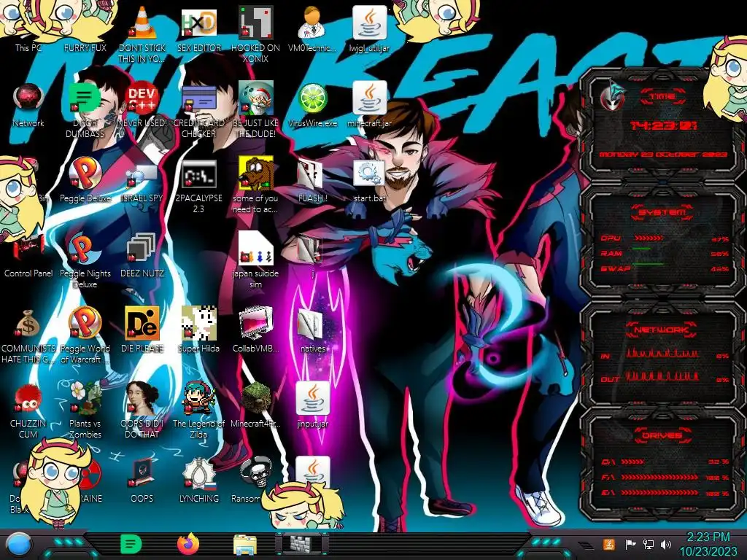This screenshot has height=560, width=747.
Task: Click the F:\ drive usage bar
Action: pos(659,477)
